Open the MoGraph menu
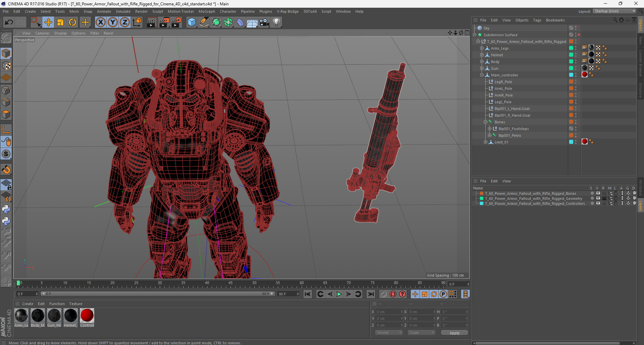The image size is (644, 345). click(x=207, y=11)
